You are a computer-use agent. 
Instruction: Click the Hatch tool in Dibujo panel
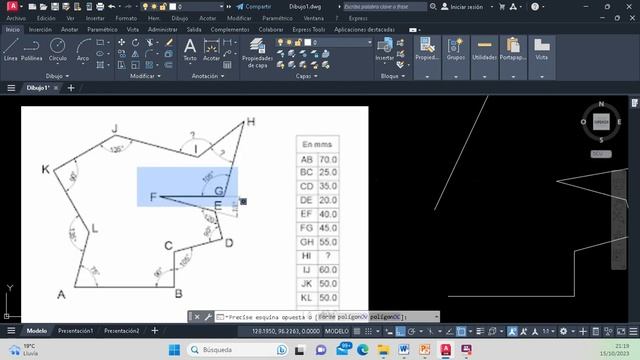(x=100, y=64)
